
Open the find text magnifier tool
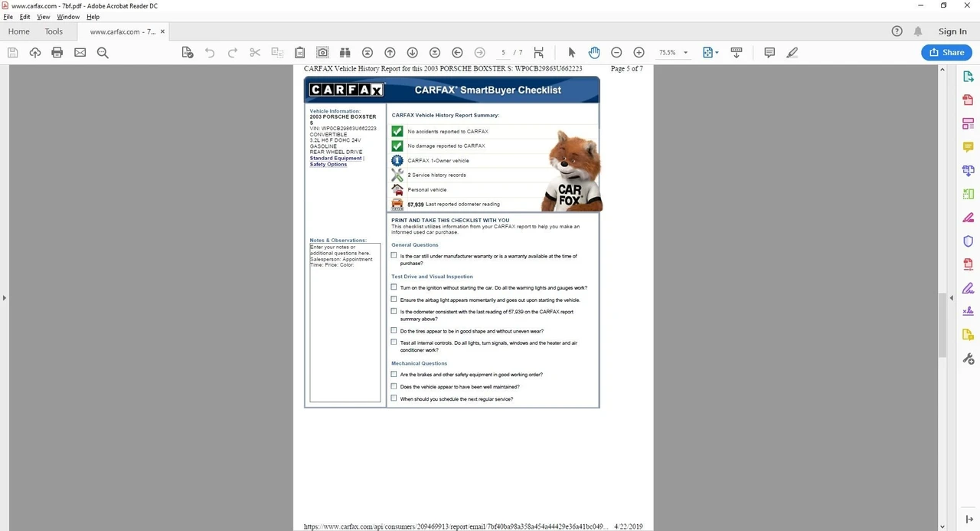103,52
